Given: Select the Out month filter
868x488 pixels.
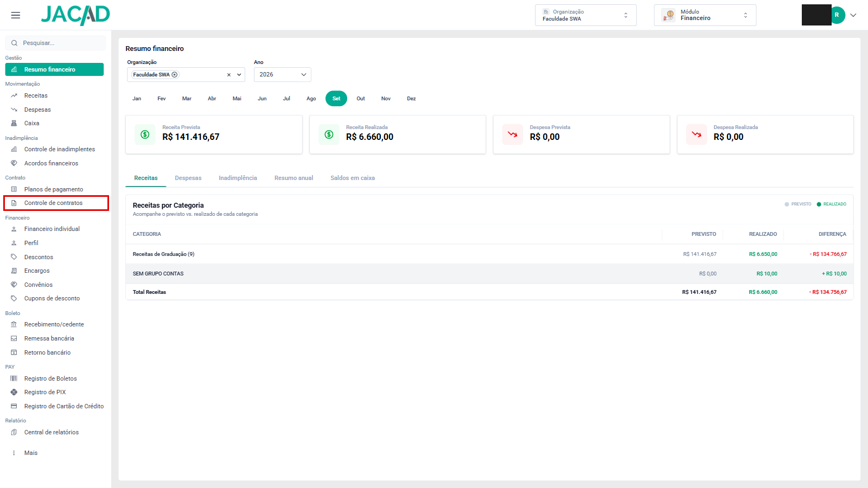Looking at the screenshot, I should coord(361,99).
